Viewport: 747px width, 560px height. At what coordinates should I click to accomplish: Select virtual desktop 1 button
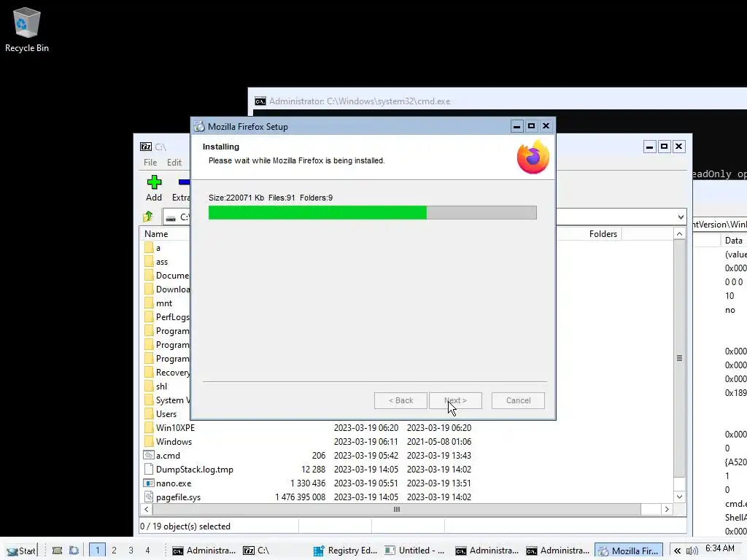(97, 551)
